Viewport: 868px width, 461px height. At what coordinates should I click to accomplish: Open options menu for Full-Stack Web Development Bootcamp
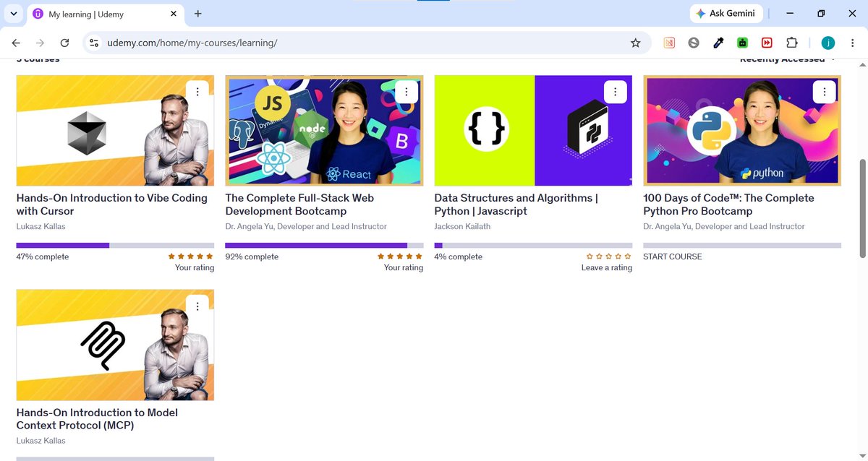[x=407, y=92]
